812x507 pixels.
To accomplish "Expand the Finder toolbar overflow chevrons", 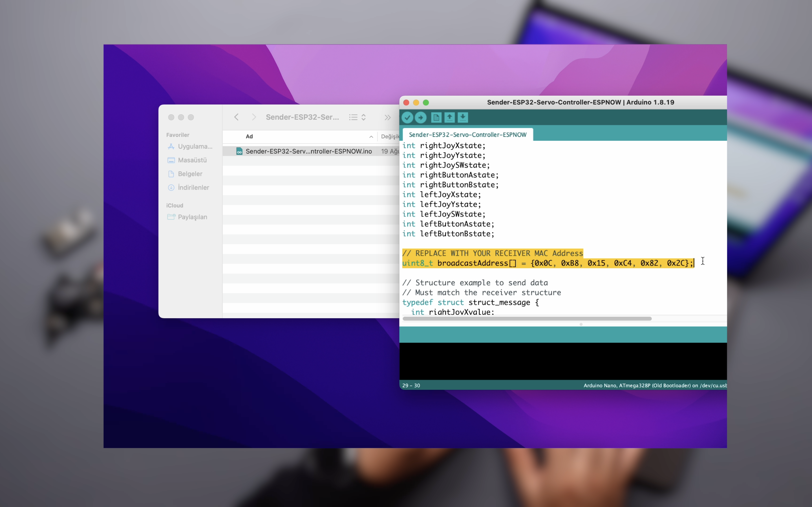I will click(388, 117).
